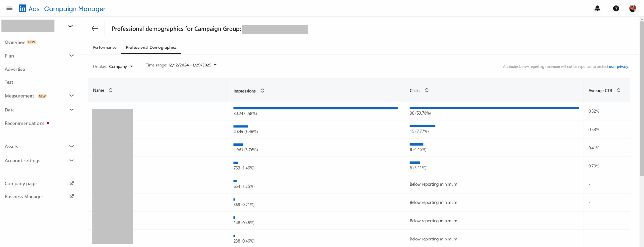This screenshot has height=247, width=644.
Task: Select the 6 (3.11%) clicks value
Action: pos(418,168)
